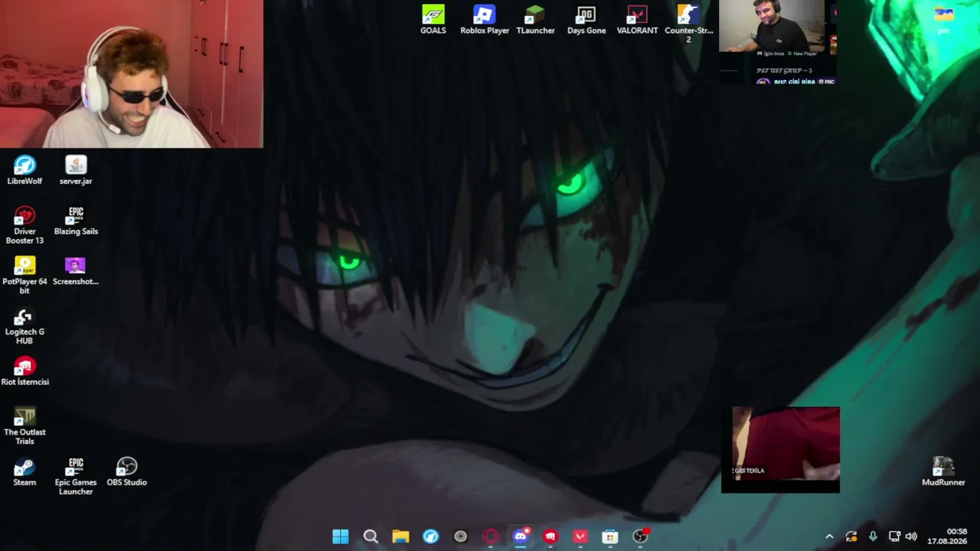
Task: Open the volume control in the tray
Action: 911,536
